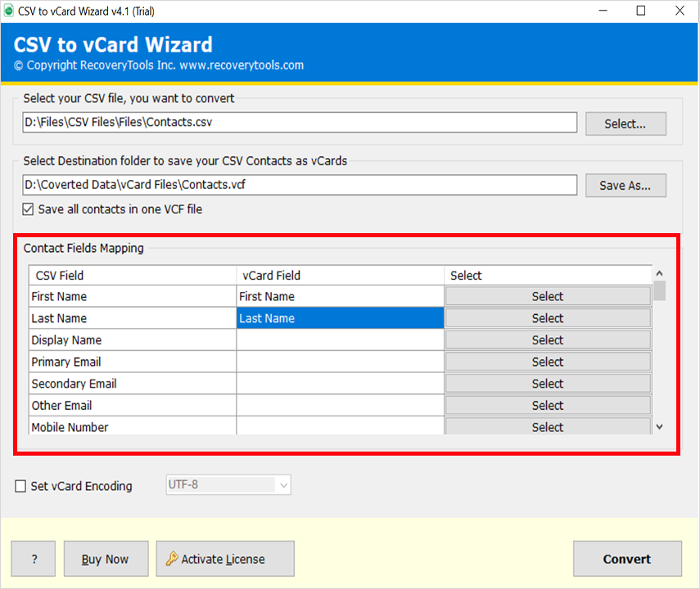
Task: Click empty vCard field cell for Display Name
Action: click(341, 340)
